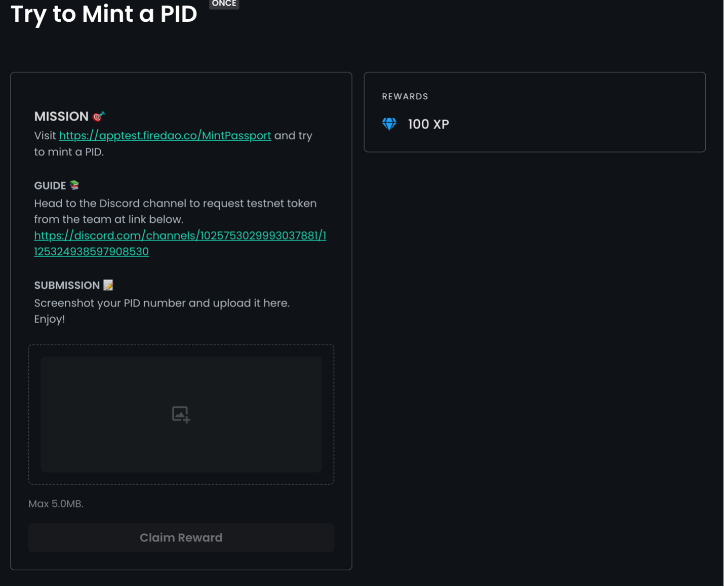The height and width of the screenshot is (588, 724).
Task: Click the screenshot upload drop area
Action: (181, 415)
